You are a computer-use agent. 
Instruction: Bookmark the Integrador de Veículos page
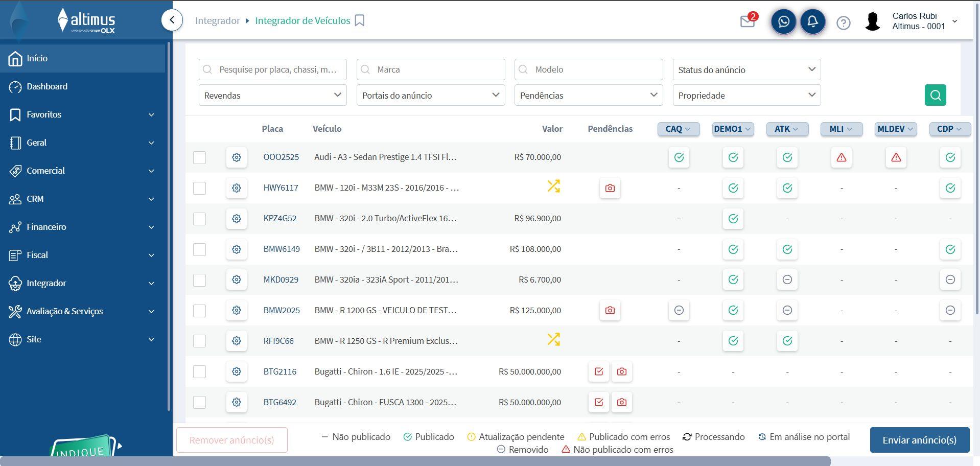coord(360,21)
